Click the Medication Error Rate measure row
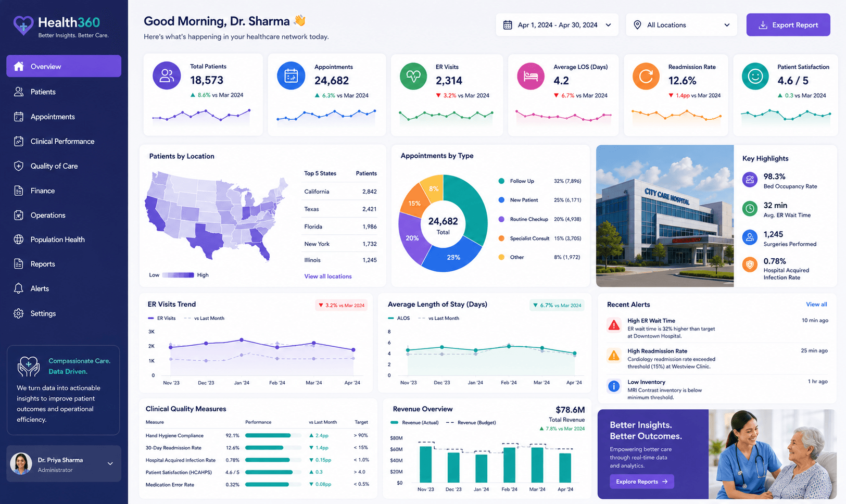Image resolution: width=846 pixels, height=504 pixels. click(x=257, y=485)
